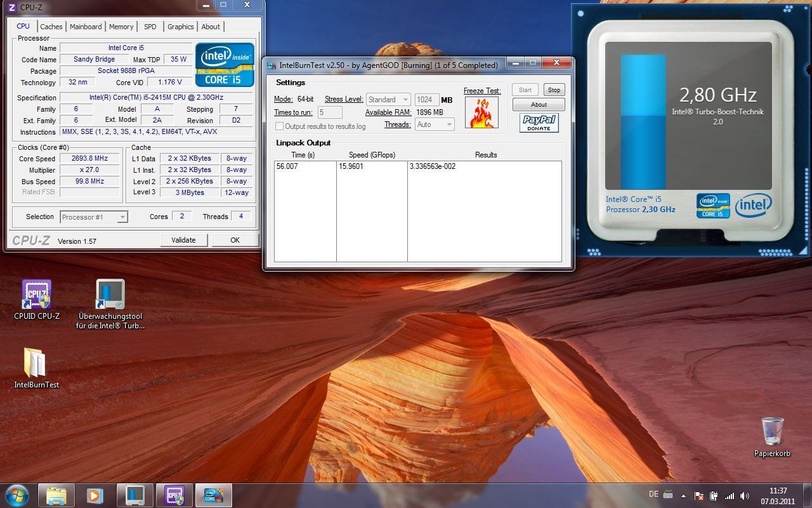Switch to the CPU tab in CPU-Z

(x=23, y=26)
